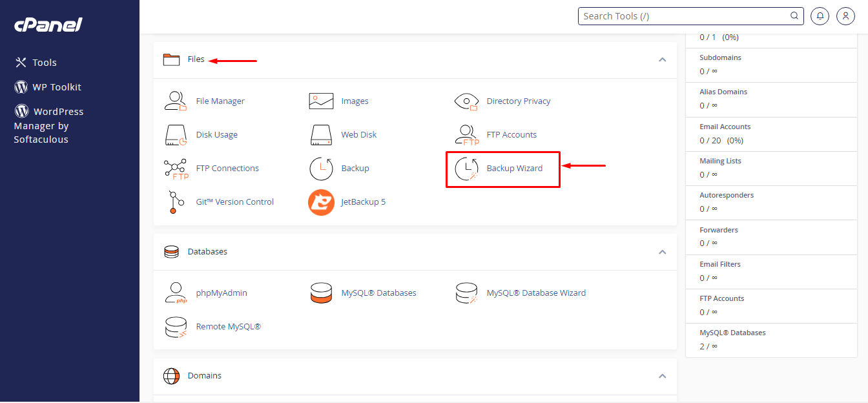Open the JetBackup 5 icon

(x=321, y=202)
